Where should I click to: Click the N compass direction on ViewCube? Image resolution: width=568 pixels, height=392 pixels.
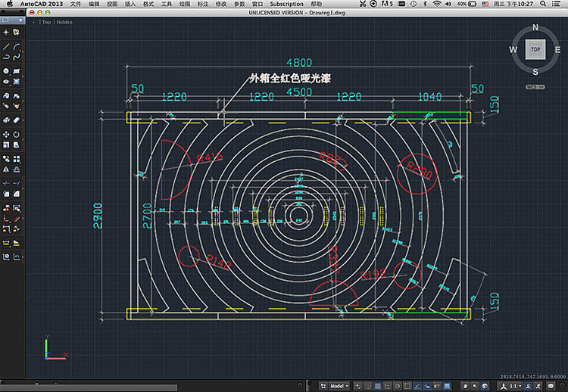tap(535, 27)
